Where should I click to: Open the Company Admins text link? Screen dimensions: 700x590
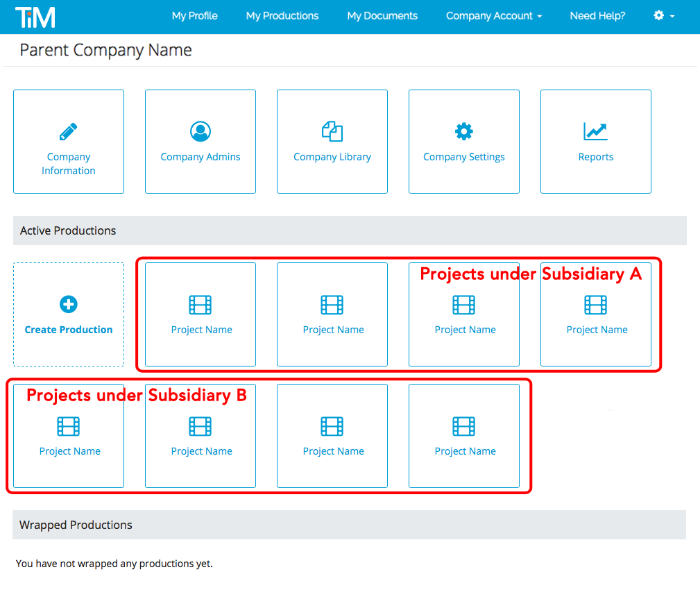click(x=200, y=157)
